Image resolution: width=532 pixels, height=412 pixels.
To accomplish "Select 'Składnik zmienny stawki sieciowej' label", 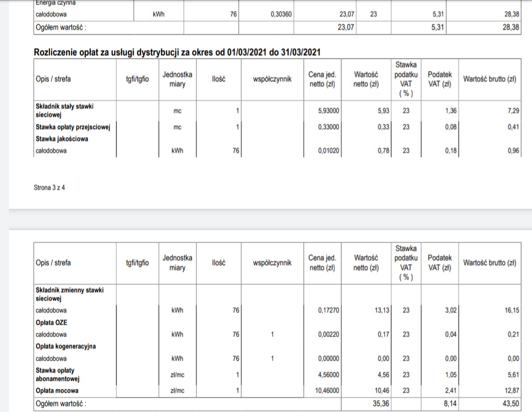I will pyautogui.click(x=69, y=294).
